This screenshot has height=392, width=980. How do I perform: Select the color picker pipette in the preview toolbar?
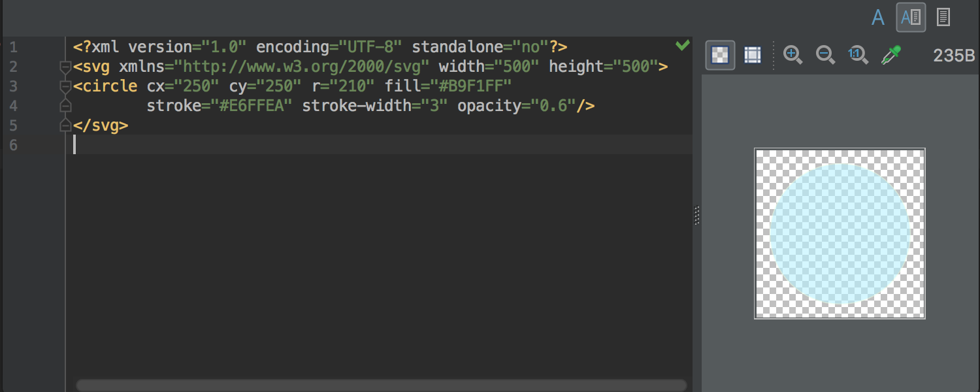pos(892,55)
